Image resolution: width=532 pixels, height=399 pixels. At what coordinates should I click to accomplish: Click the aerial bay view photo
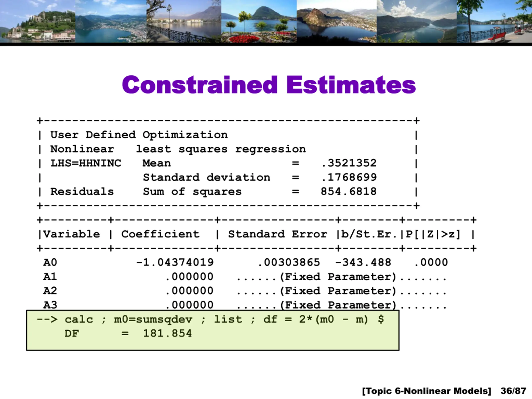[111, 21]
